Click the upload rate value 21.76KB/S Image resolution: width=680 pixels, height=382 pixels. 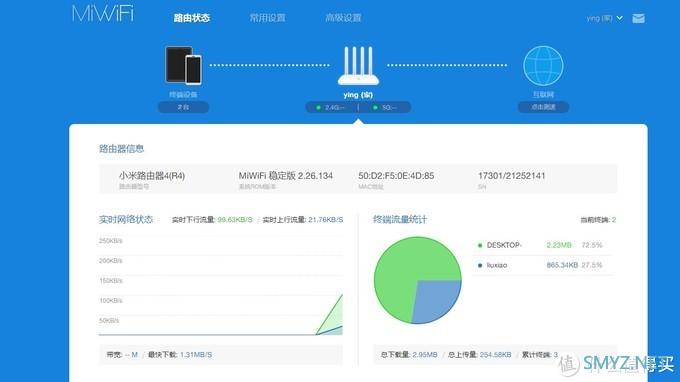pyautogui.click(x=326, y=220)
